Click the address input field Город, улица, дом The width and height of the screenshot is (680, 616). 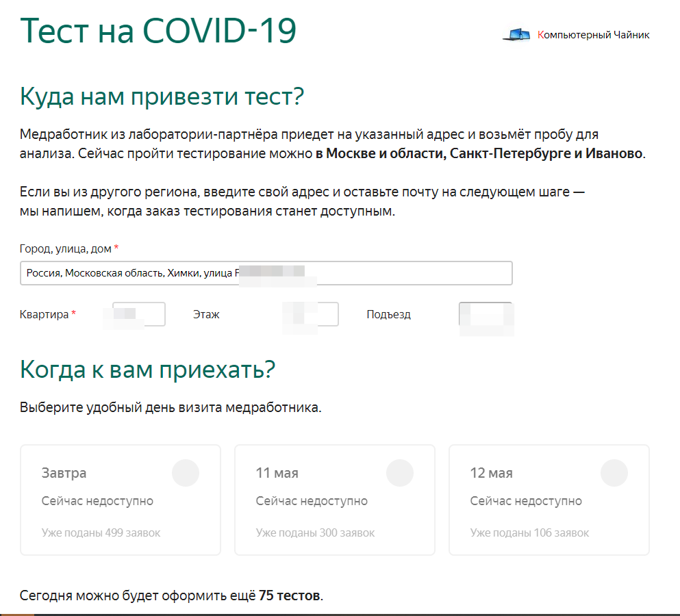(266, 272)
